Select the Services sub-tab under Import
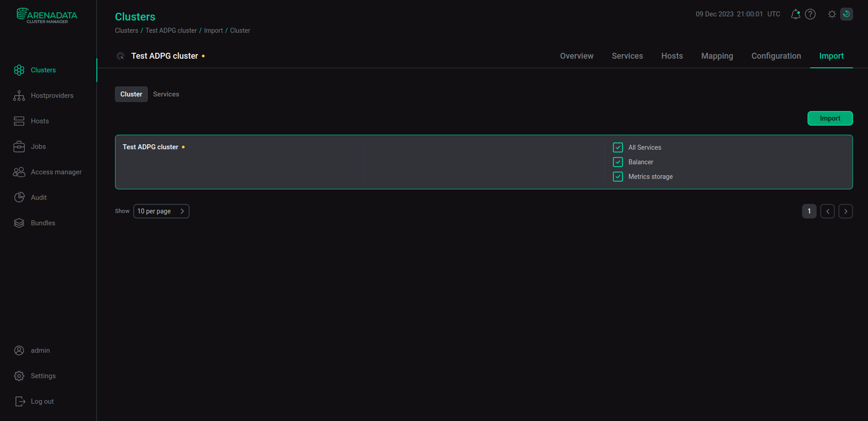868x421 pixels. [x=166, y=94]
